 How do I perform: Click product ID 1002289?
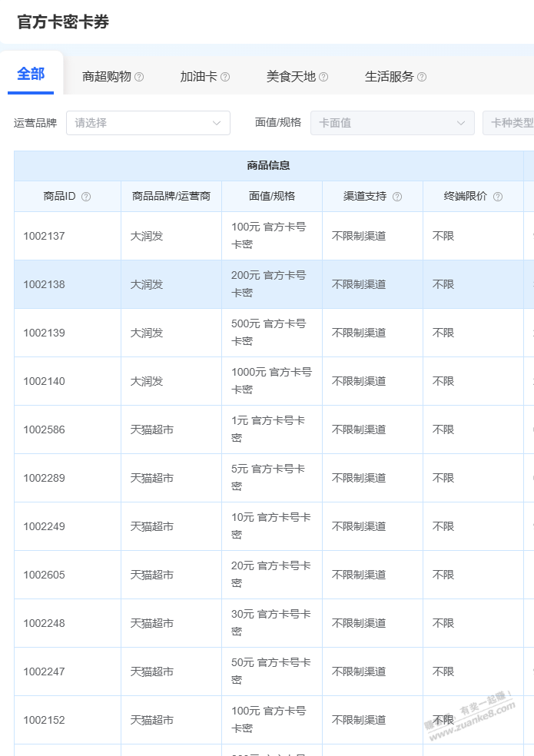click(x=44, y=479)
